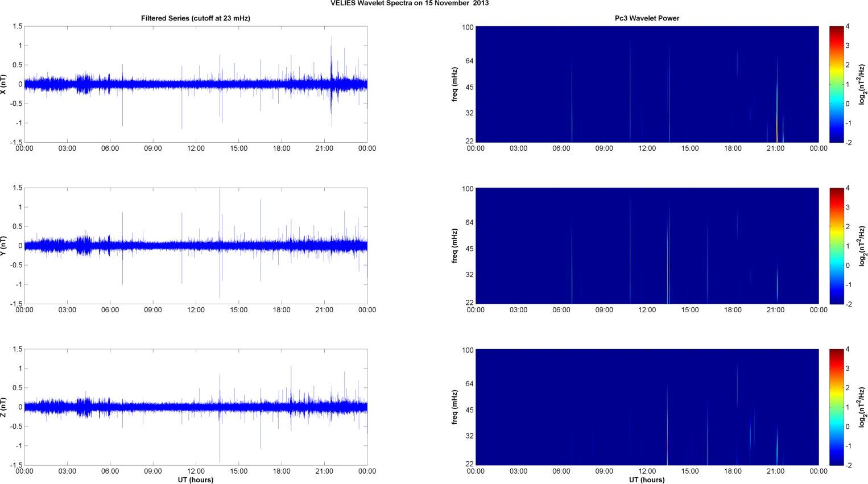Click the deepest negative spike in the Z (nT) series
The height and width of the screenshot is (484, 868).
(x=220, y=435)
